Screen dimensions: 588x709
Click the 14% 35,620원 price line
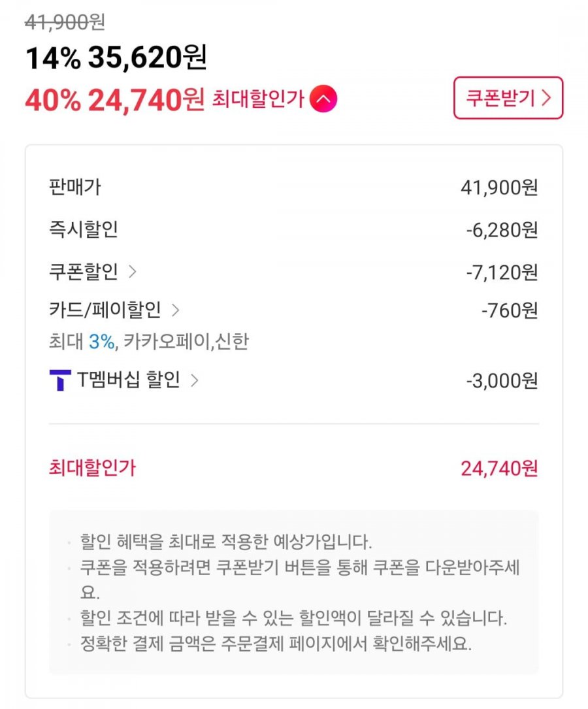point(116,59)
